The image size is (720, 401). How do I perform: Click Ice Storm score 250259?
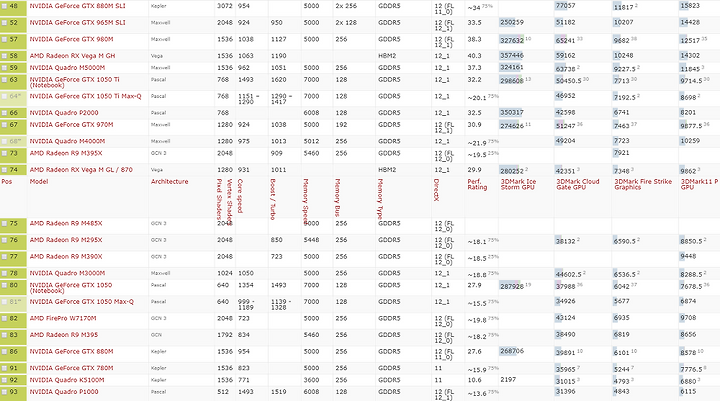(512, 23)
